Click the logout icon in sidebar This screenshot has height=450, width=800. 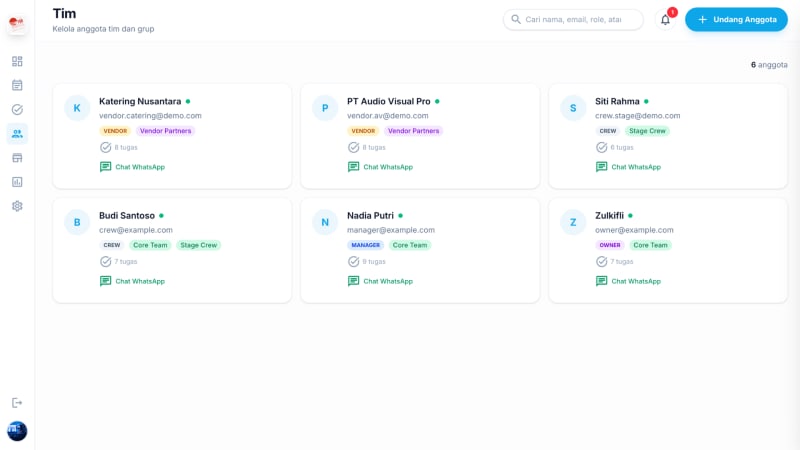pyautogui.click(x=17, y=403)
